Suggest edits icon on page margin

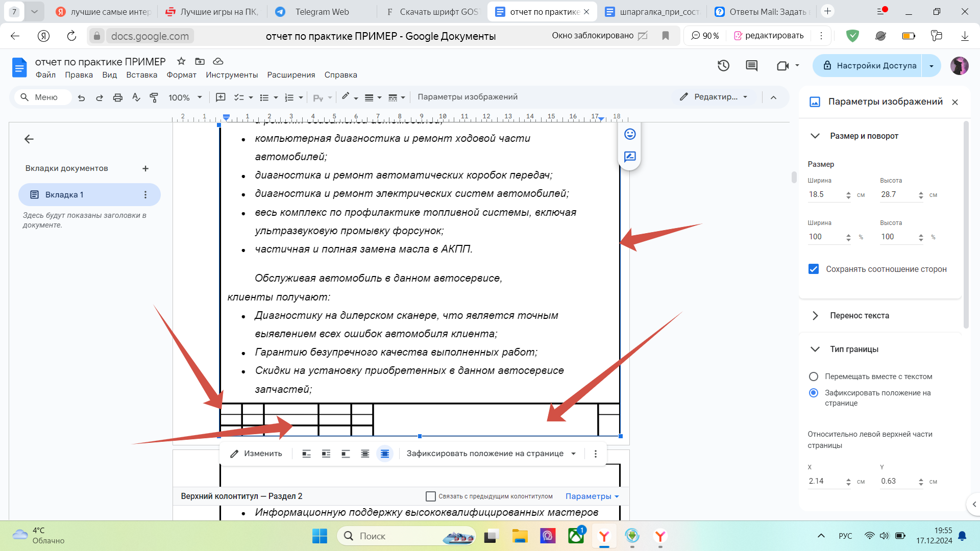[630, 157]
